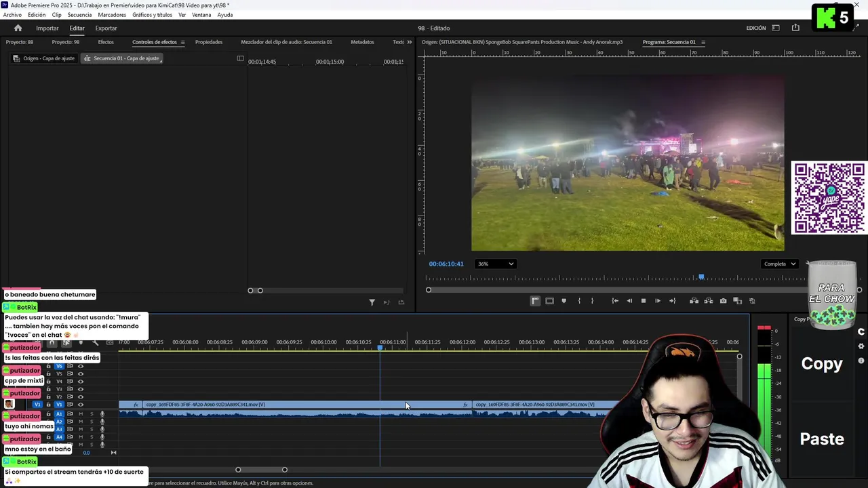
Task: Click the Extract button
Action: pyautogui.click(x=709, y=301)
